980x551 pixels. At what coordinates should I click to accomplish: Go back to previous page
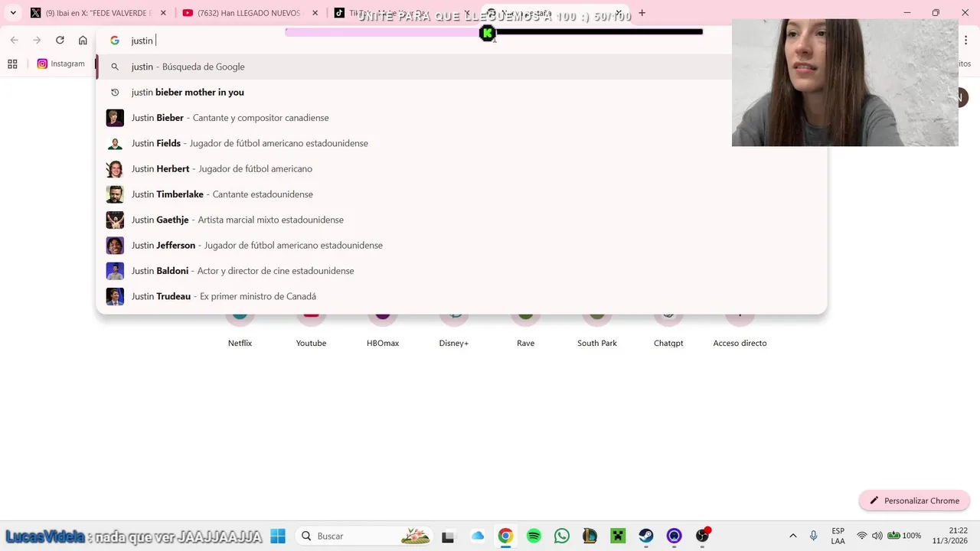[14, 40]
